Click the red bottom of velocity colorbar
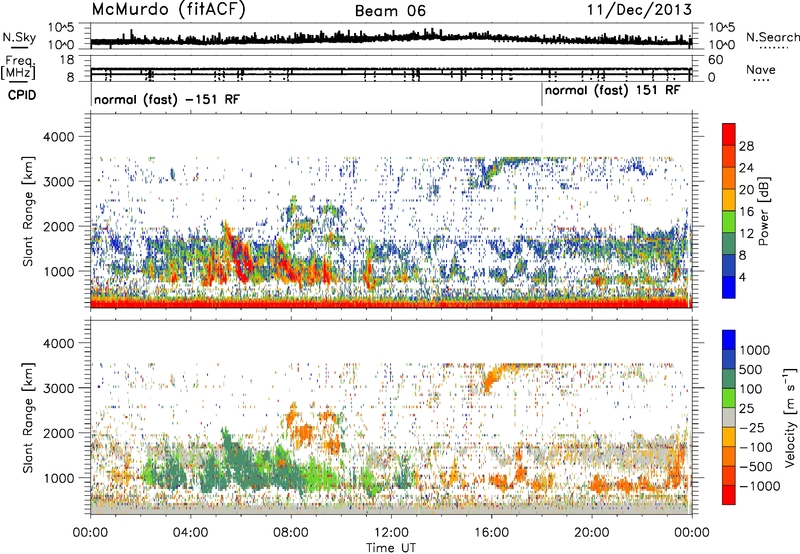 pyautogui.click(x=729, y=495)
